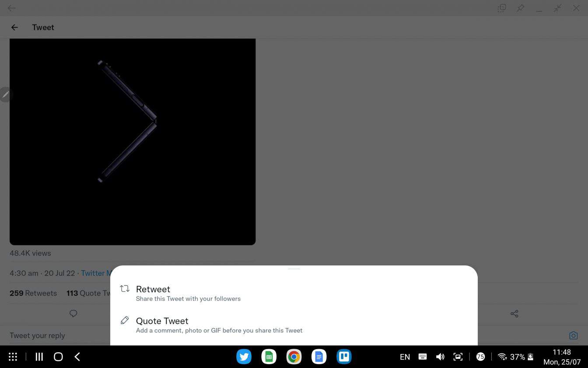
Task: Toggle the volume speaker icon
Action: 440,357
